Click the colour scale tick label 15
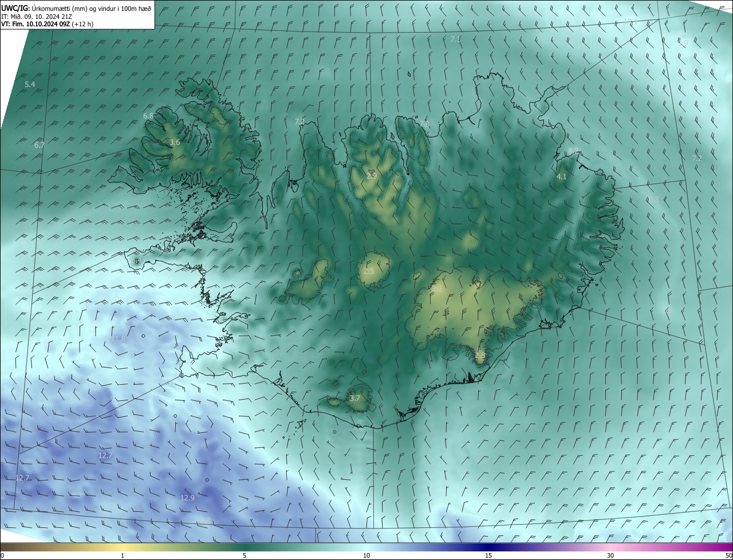 coord(488,555)
